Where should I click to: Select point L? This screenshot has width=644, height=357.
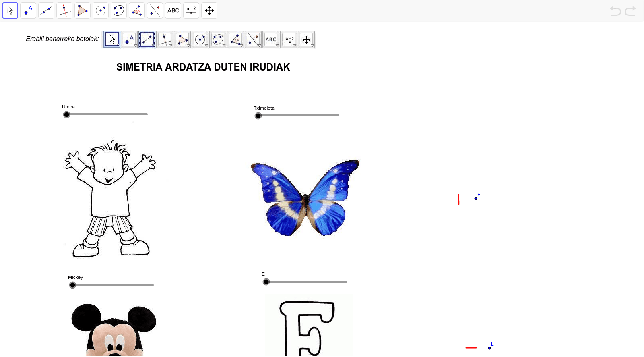click(x=489, y=348)
